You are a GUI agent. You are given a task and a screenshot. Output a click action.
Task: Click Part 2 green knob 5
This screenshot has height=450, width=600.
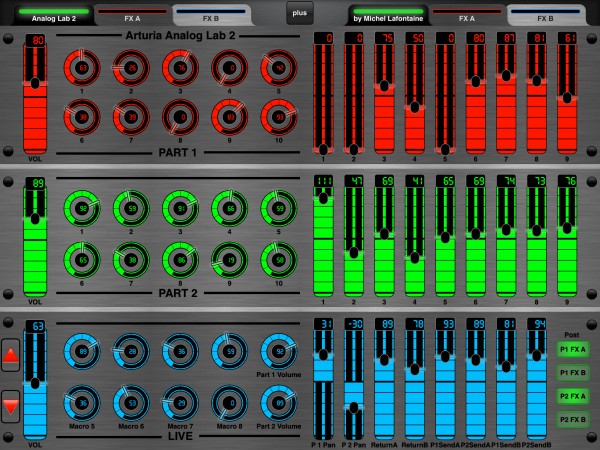(x=279, y=209)
